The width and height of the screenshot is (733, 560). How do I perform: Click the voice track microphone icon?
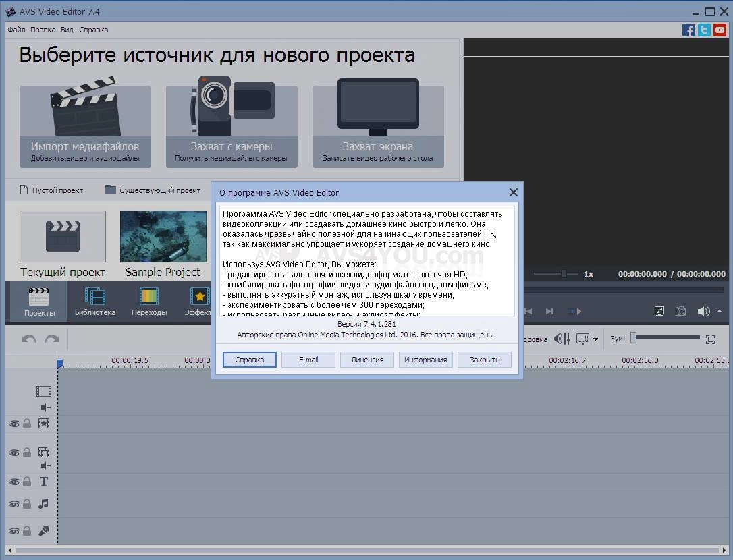(x=44, y=531)
